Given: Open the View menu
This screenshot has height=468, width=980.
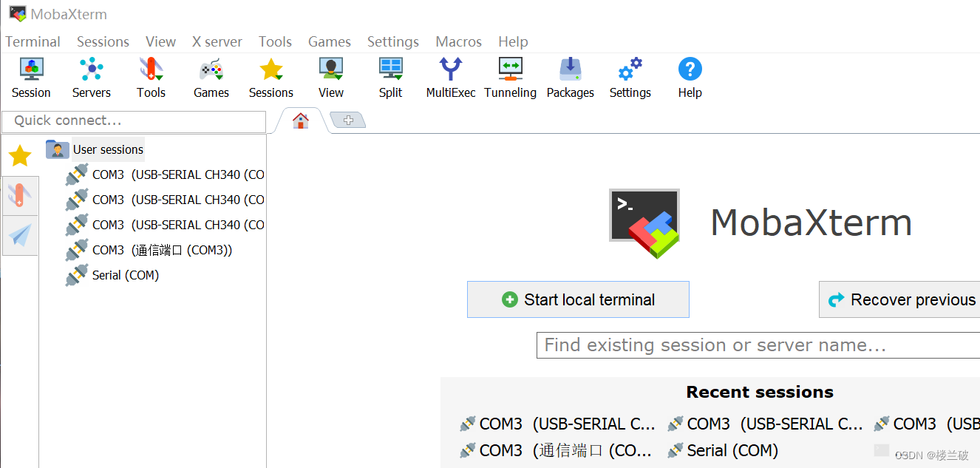Looking at the screenshot, I should 160,41.
